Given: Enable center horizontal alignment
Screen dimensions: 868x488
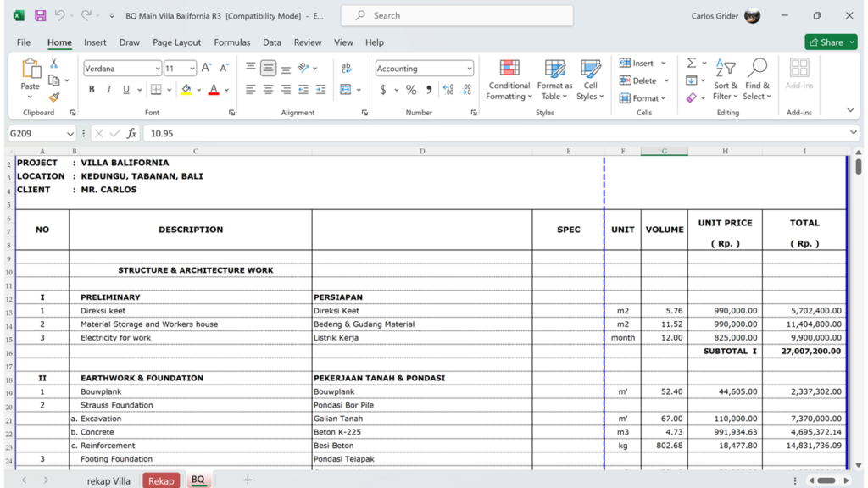Looking at the screenshot, I should click(268, 90).
